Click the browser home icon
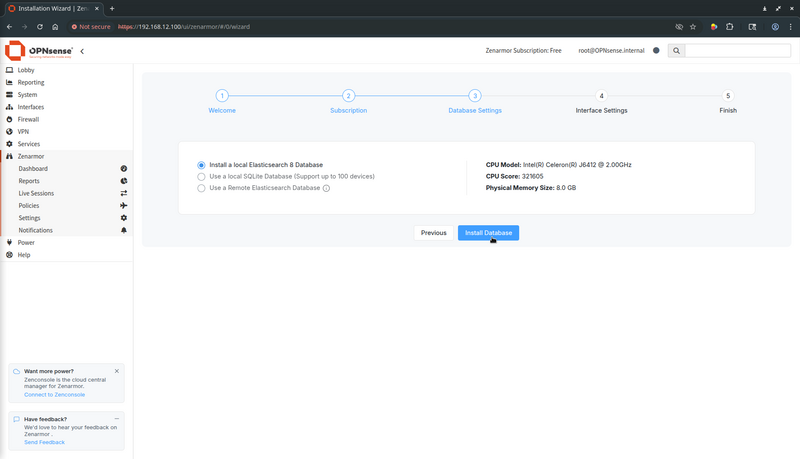Screen dimensions: 800x459 (x=55, y=27)
